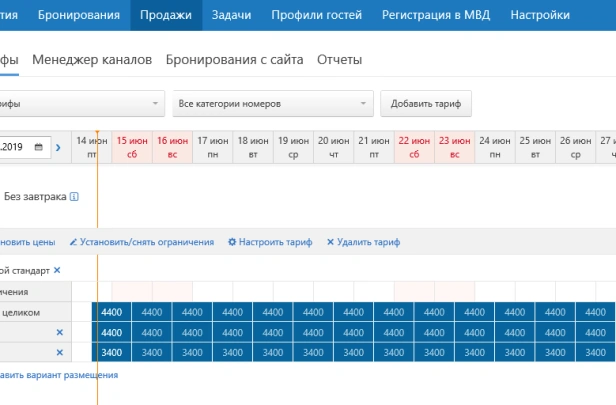Select the 4400 price cell for 15 июн

[x=152, y=312]
